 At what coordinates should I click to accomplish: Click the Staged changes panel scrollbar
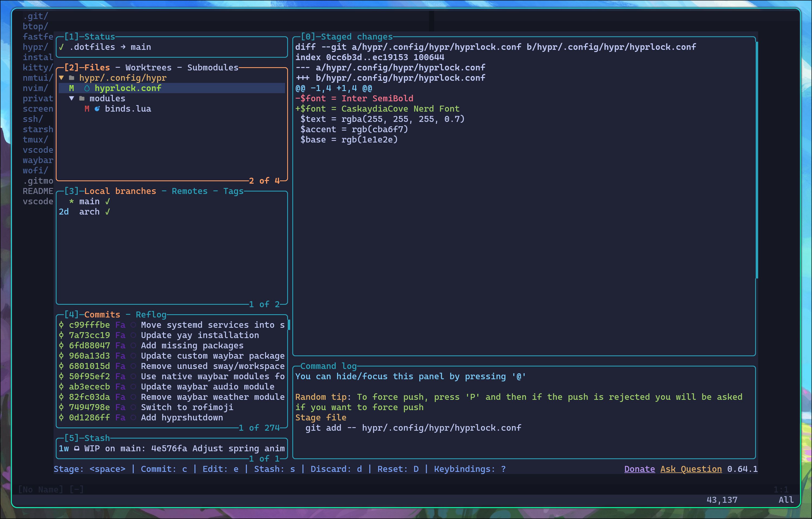coord(757,160)
